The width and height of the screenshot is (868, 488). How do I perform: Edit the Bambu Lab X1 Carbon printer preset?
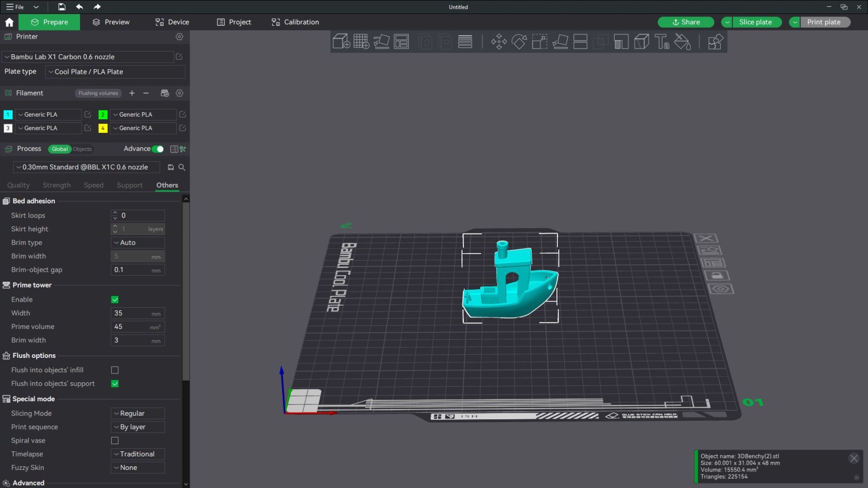pos(179,57)
